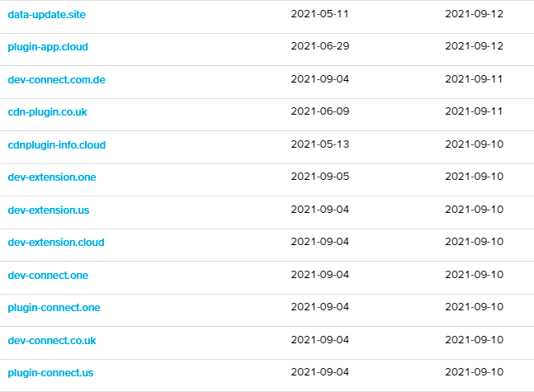
Task: Click the plugin-app.cloud link
Action: coord(48,47)
